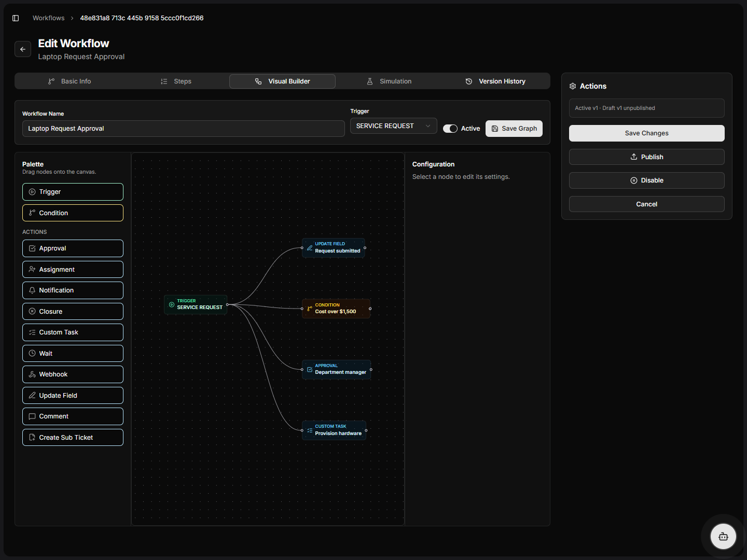
Task: Open the chatbot assistant icon
Action: point(723,537)
